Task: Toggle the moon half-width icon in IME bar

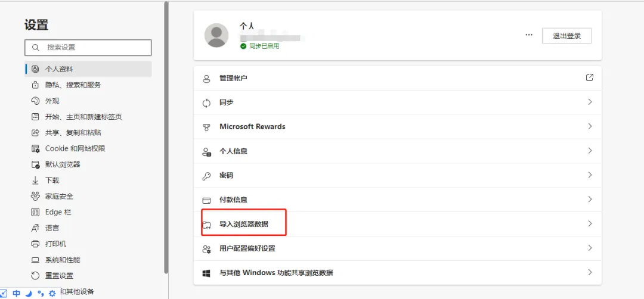Action: (29, 293)
